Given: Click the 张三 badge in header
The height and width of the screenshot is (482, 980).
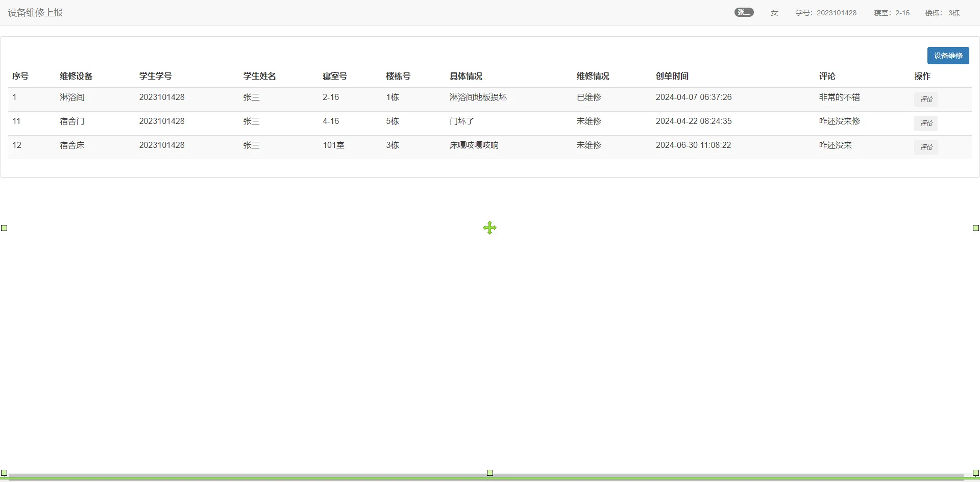Looking at the screenshot, I should [744, 12].
